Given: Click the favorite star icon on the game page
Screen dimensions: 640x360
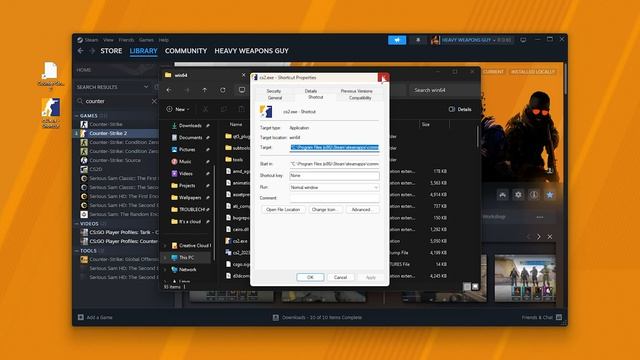Looking at the screenshot, I should [x=550, y=195].
